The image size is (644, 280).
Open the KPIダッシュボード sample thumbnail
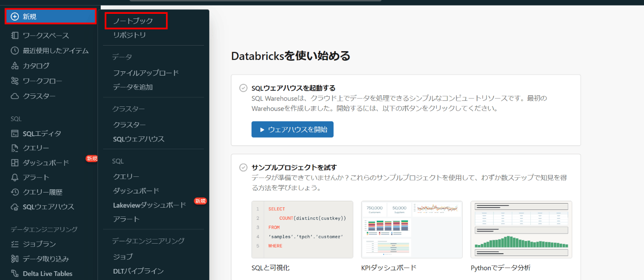412,229
